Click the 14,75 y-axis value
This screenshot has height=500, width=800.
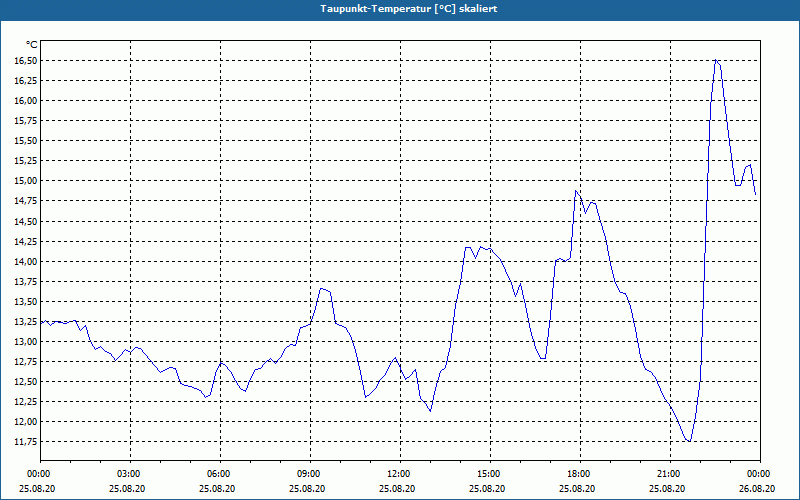tap(25, 201)
